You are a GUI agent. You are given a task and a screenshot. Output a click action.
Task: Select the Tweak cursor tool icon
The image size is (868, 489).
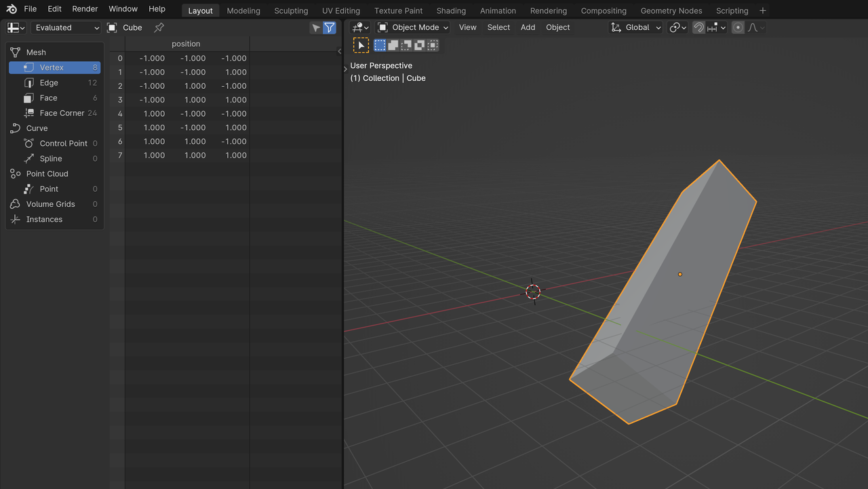tap(361, 45)
